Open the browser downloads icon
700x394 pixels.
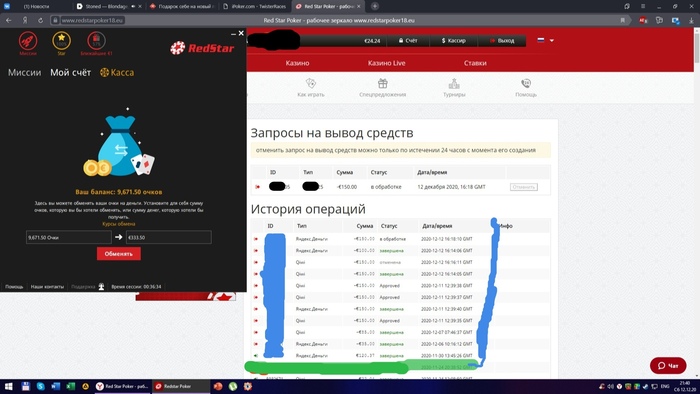(x=691, y=21)
